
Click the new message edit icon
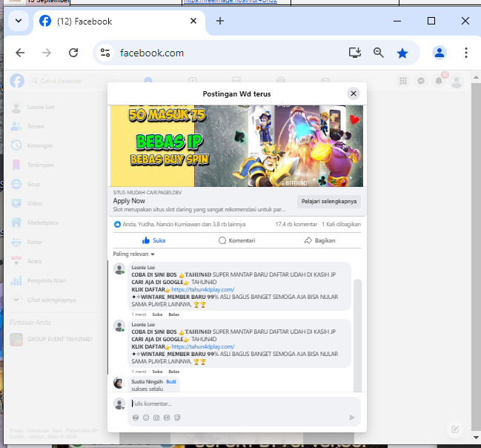(455, 429)
